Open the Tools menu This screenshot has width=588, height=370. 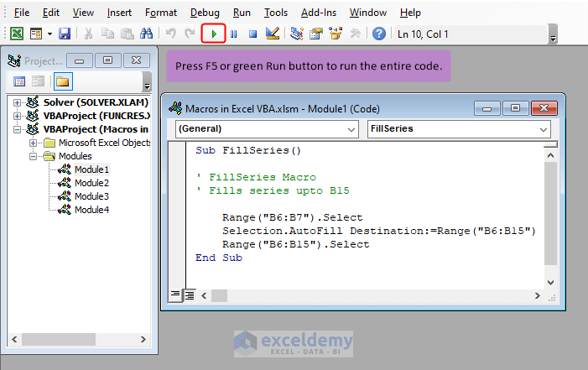click(276, 13)
